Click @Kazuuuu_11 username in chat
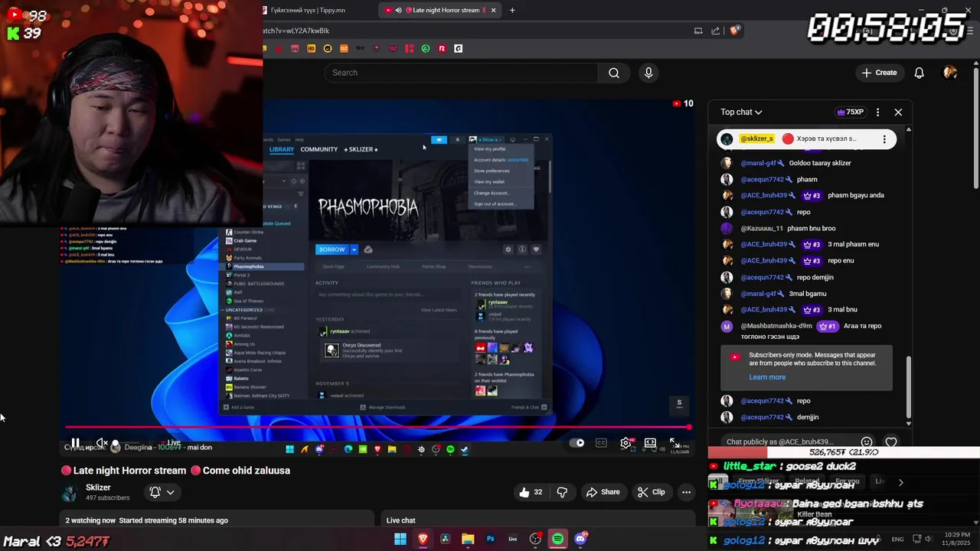Viewport: 980px width, 551px height. click(762, 228)
